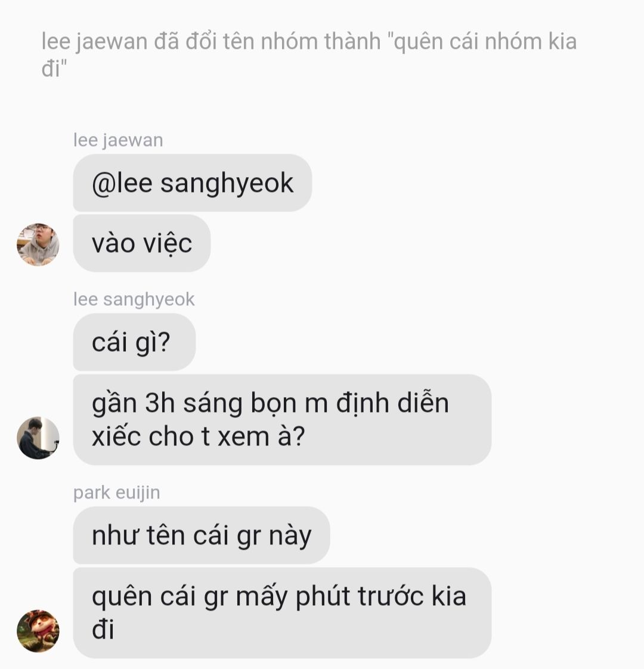Click the sender name "lee jaewan" above messages
Screen dimensions: 644x669
coord(118,140)
